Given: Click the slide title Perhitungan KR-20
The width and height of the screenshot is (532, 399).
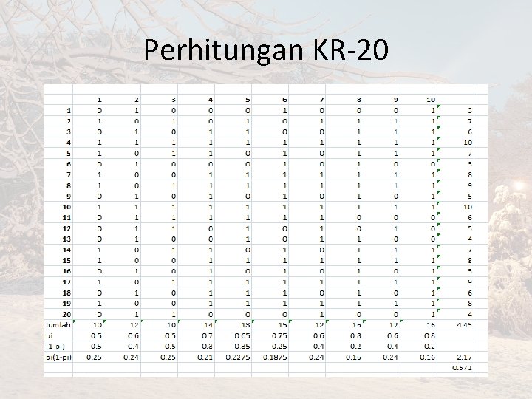Looking at the screenshot, I should (266, 50).
